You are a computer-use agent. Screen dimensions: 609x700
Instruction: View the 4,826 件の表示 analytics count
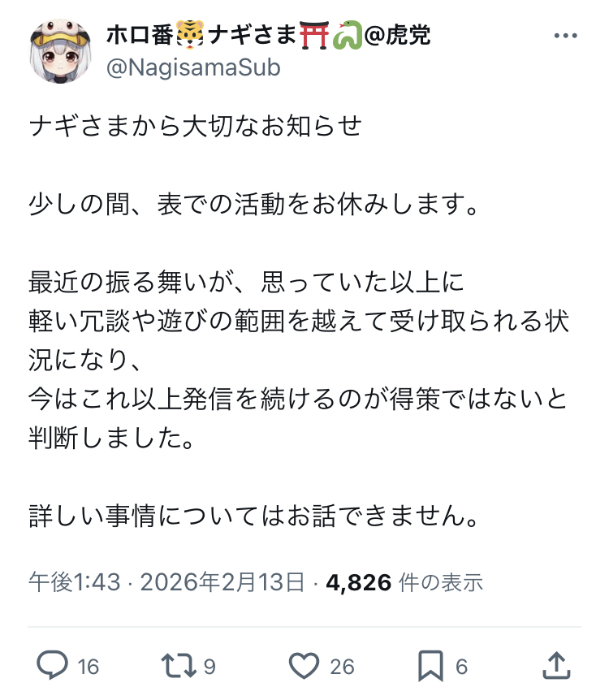(404, 581)
